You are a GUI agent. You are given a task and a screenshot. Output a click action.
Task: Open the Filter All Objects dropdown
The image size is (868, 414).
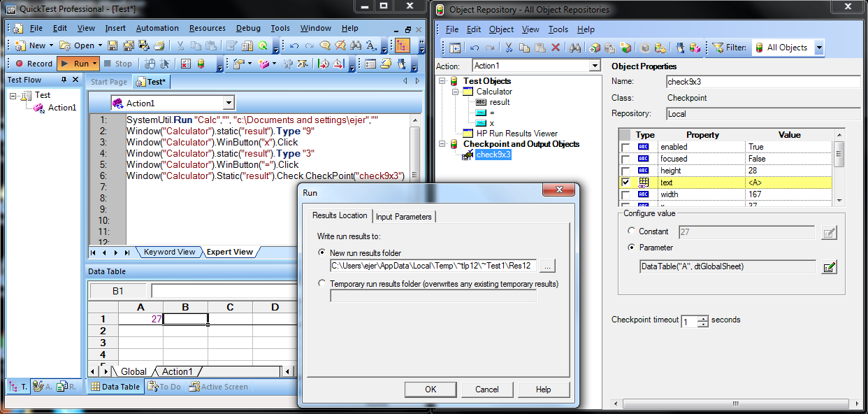click(818, 48)
